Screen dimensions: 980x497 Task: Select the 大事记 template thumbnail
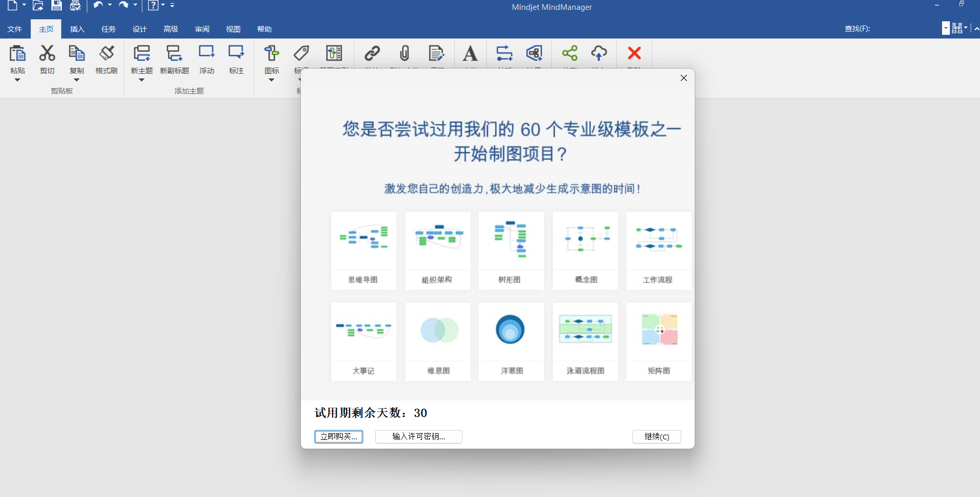click(x=364, y=342)
